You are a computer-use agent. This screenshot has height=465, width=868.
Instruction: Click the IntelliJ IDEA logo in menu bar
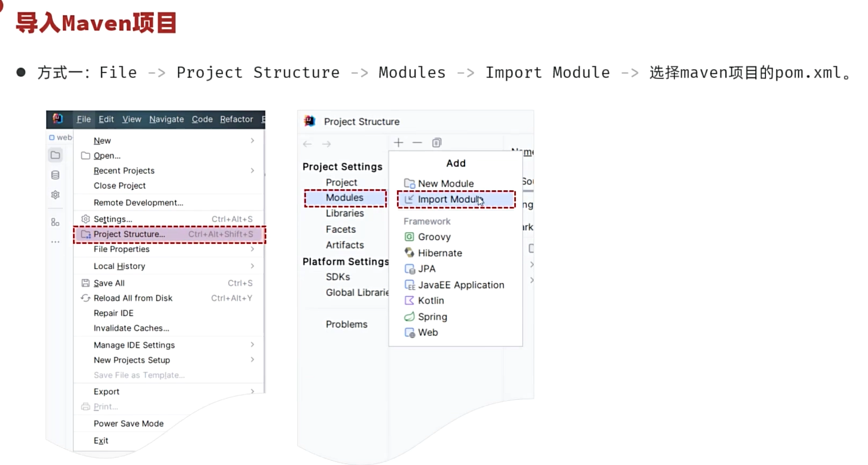(58, 119)
